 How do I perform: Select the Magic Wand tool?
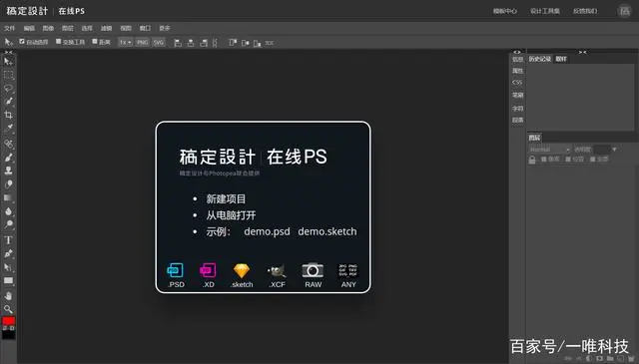8,102
